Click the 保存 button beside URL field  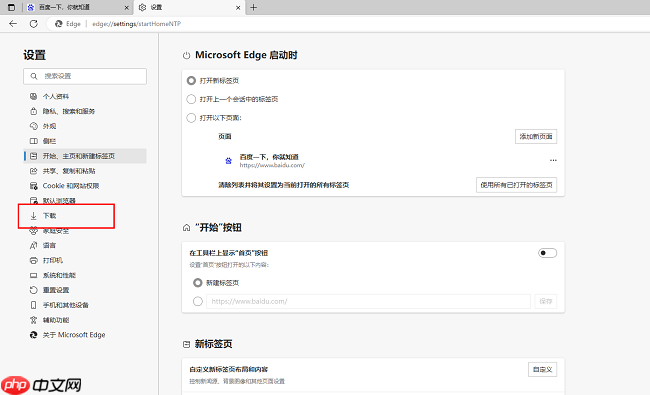tap(546, 301)
